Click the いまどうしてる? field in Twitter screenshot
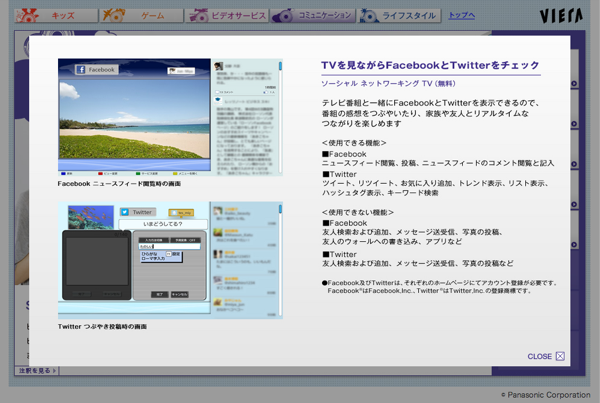 tap(163, 224)
